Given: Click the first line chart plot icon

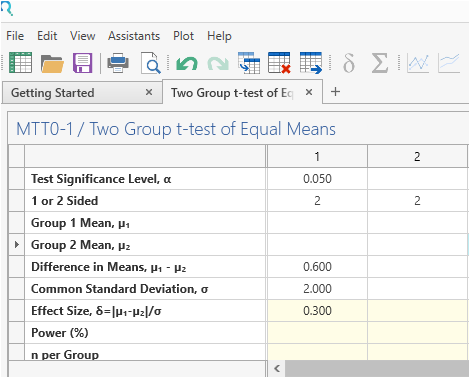Looking at the screenshot, I should click(418, 63).
